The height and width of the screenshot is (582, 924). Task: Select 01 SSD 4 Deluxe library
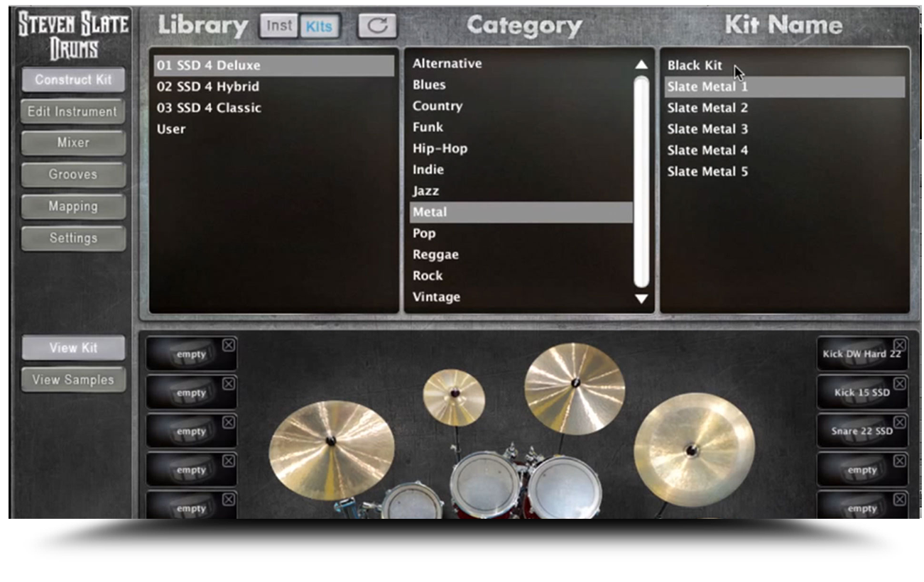click(x=274, y=65)
